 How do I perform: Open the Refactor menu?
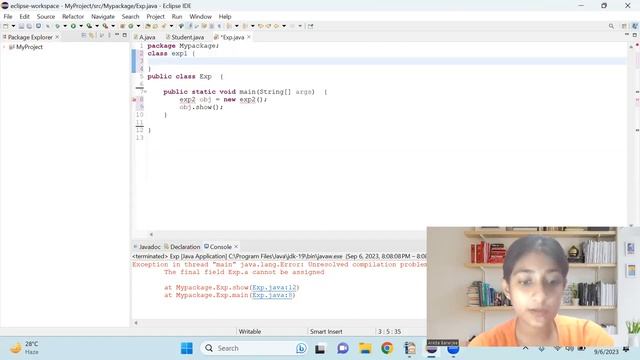pyautogui.click(x=73, y=16)
